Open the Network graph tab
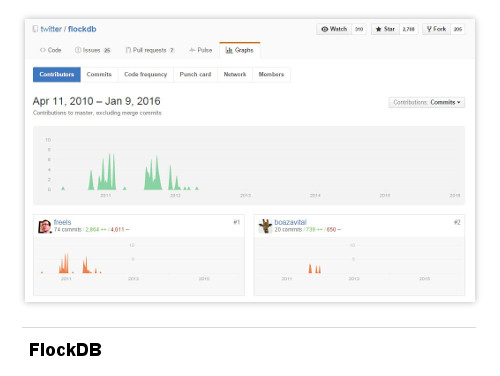This screenshot has height=376, width=500. coord(235,74)
